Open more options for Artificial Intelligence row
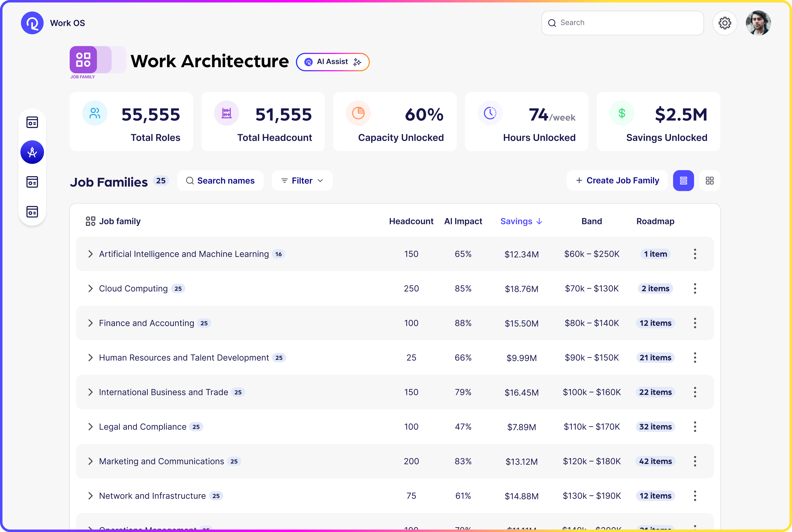The width and height of the screenshot is (792, 532). click(x=695, y=254)
